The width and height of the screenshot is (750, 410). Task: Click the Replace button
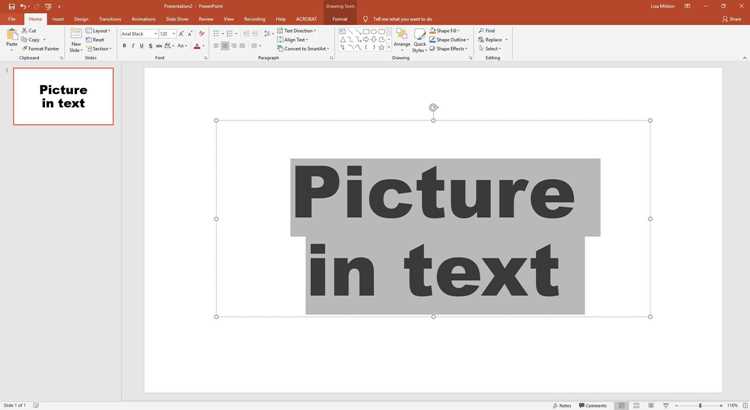tap(492, 40)
